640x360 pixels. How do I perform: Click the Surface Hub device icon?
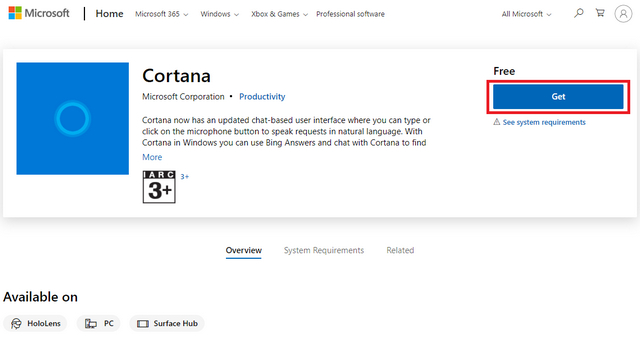143,324
